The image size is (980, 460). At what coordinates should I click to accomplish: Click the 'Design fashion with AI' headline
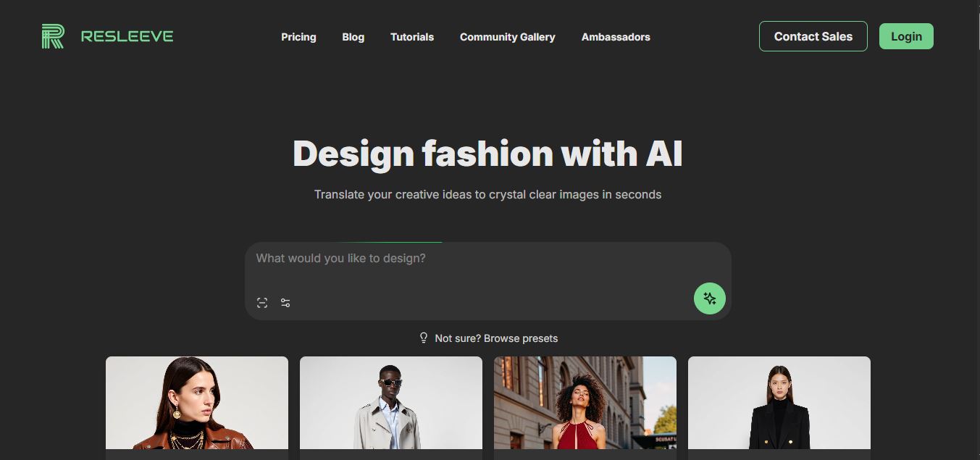487,154
